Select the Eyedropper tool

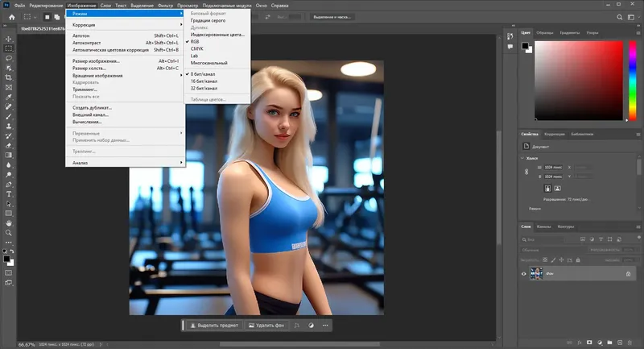click(x=9, y=96)
